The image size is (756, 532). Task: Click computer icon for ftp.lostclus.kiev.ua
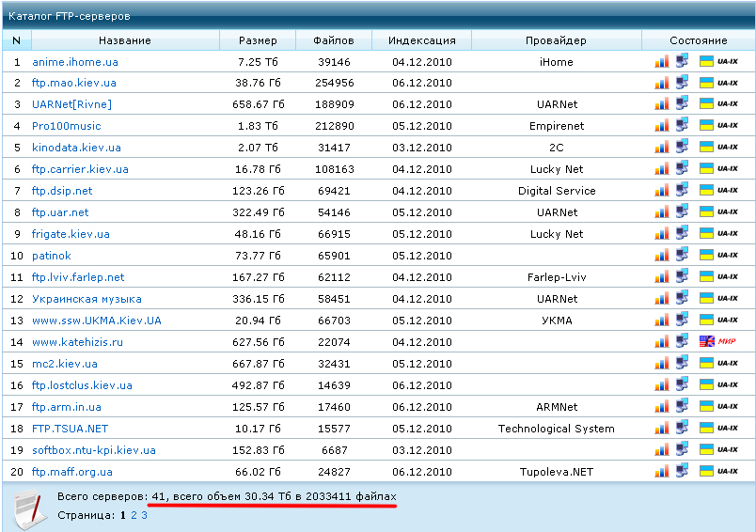click(682, 384)
